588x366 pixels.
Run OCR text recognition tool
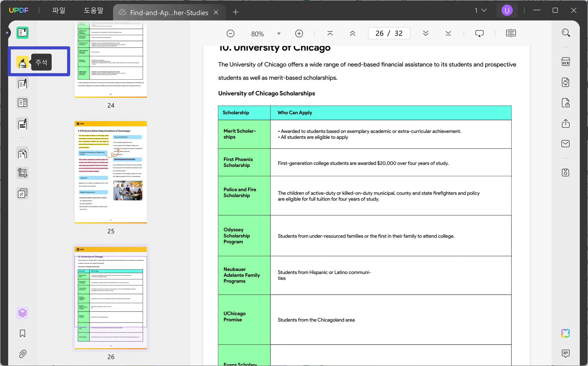pyautogui.click(x=566, y=62)
